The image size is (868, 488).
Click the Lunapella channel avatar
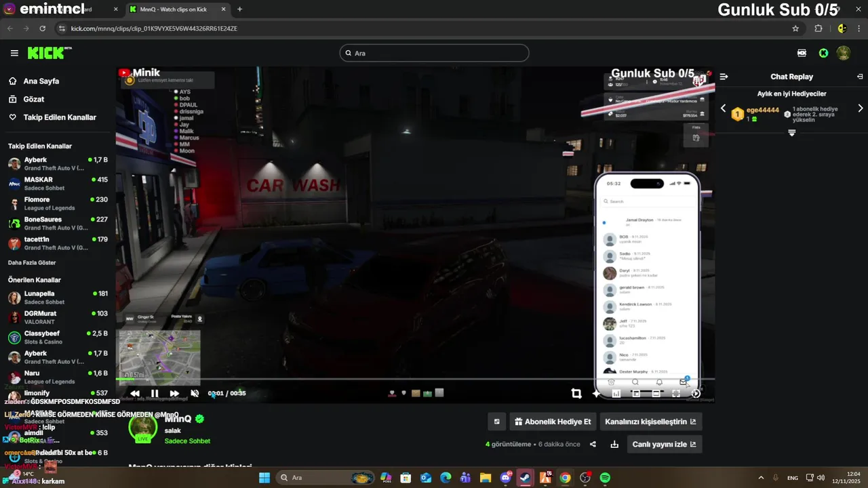(x=14, y=298)
